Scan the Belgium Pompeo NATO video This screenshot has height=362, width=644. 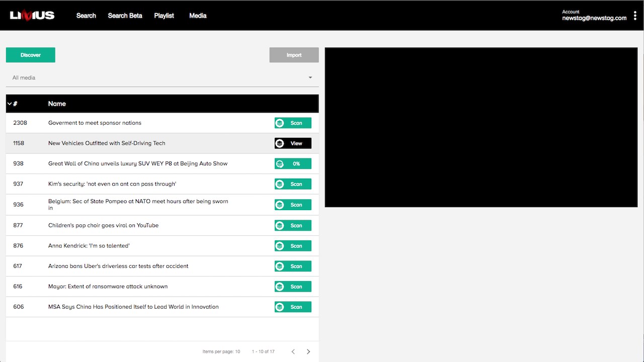(293, 205)
